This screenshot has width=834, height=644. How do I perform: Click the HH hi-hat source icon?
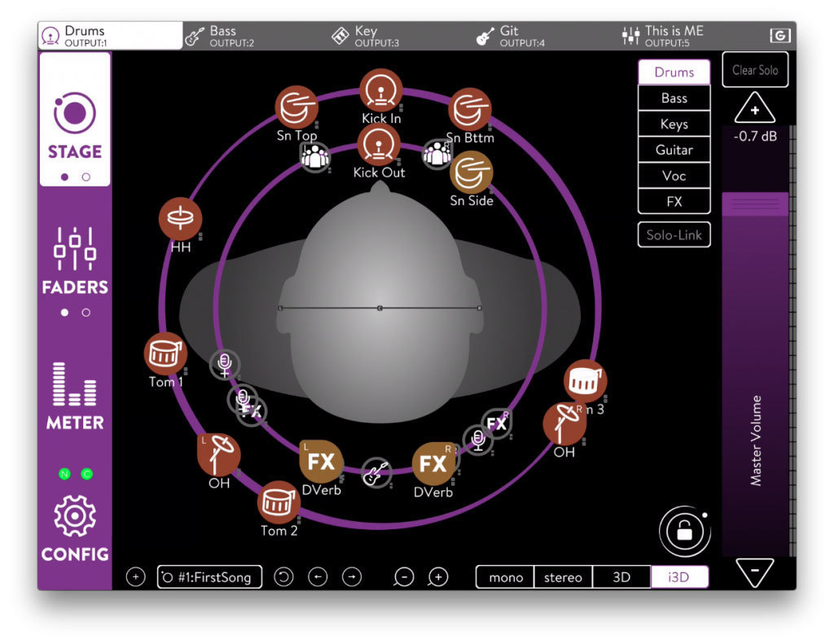180,219
